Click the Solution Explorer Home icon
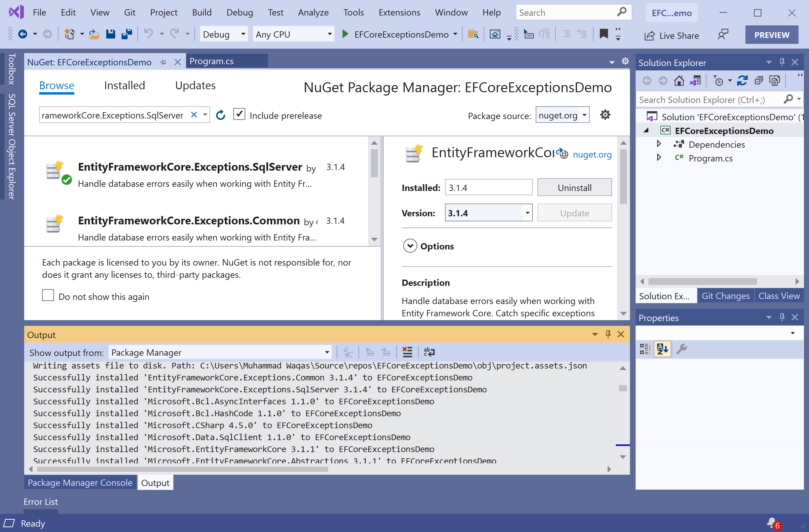809x532 pixels. 679,81
